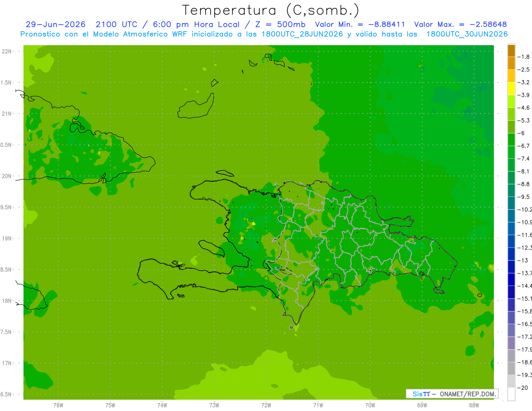Viewport: 532px width, 411px height.
Task: Click the '-4.6' colorbar label
Action: pos(524,108)
